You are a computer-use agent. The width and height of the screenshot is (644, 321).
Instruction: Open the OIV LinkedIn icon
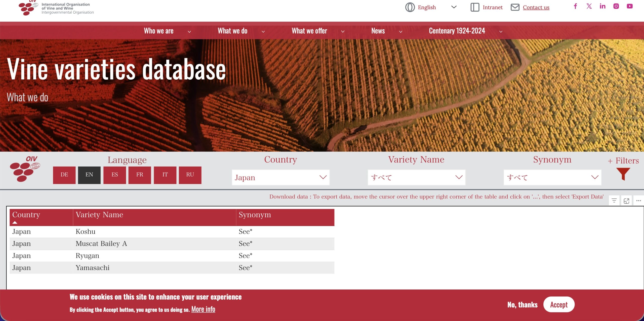(x=602, y=6)
